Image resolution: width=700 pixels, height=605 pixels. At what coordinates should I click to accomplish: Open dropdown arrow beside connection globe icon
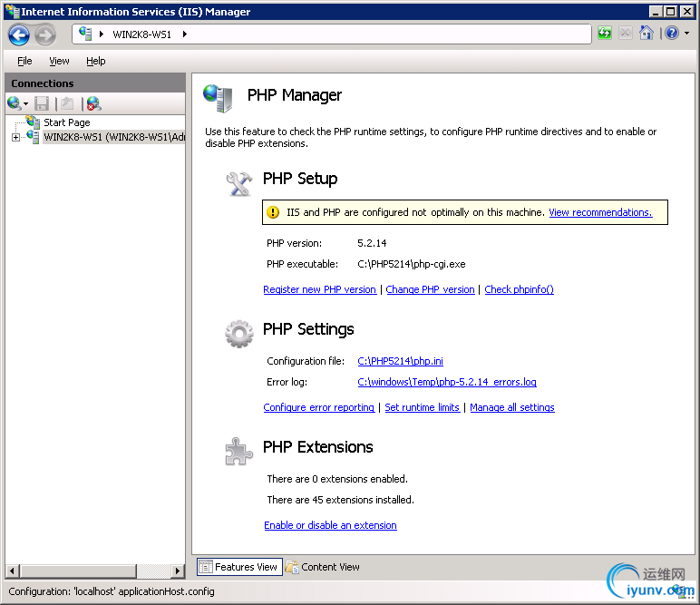[x=26, y=104]
